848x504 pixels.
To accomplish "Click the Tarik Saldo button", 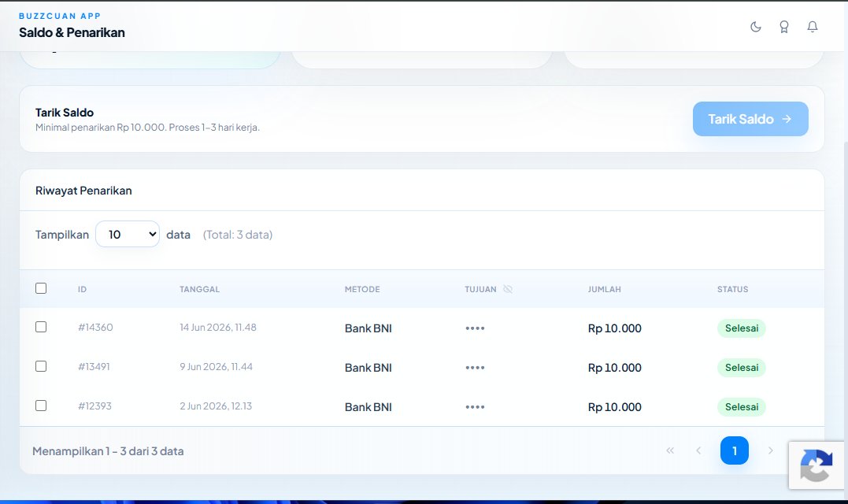I will coord(750,119).
